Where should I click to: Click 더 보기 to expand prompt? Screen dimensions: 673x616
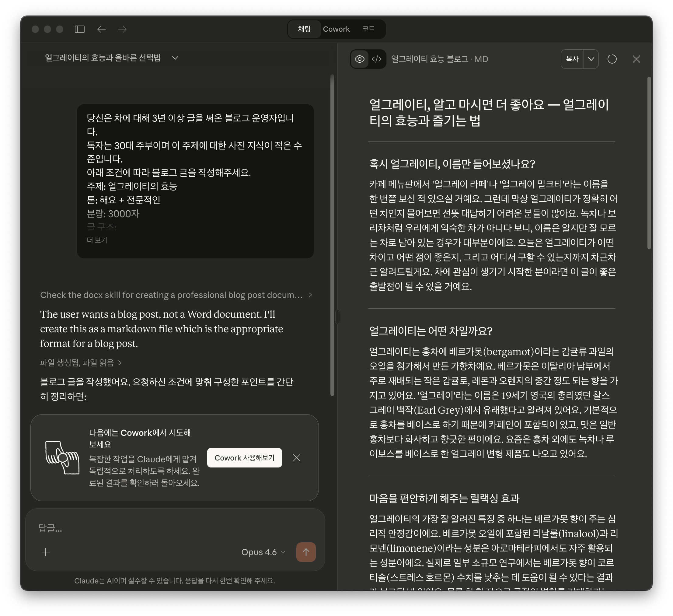click(97, 240)
